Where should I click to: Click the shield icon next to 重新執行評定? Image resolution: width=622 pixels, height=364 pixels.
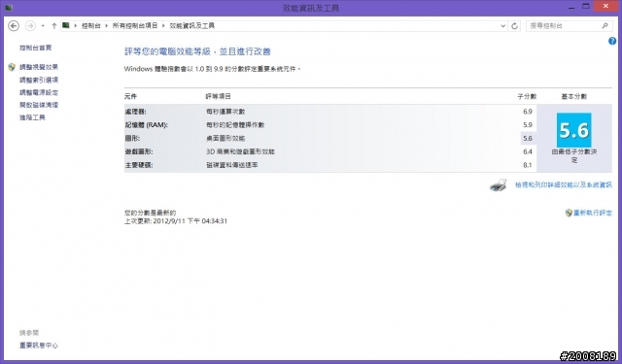point(569,214)
